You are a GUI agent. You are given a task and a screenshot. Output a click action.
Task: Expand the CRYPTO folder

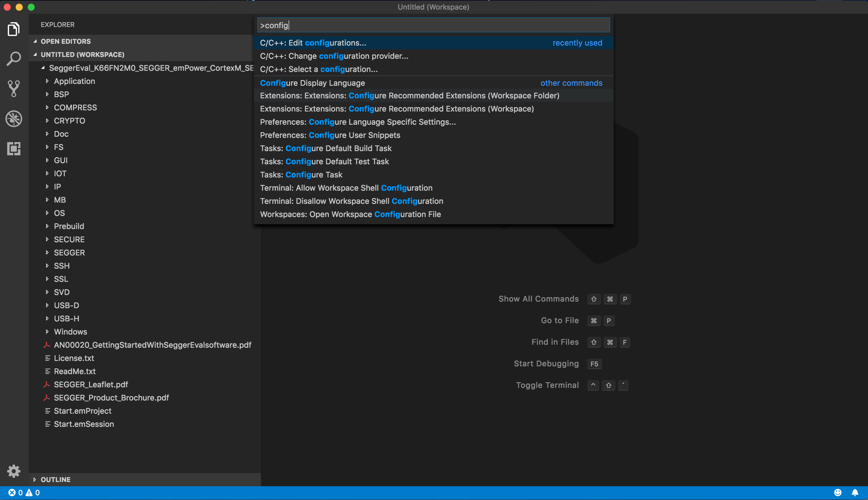69,121
